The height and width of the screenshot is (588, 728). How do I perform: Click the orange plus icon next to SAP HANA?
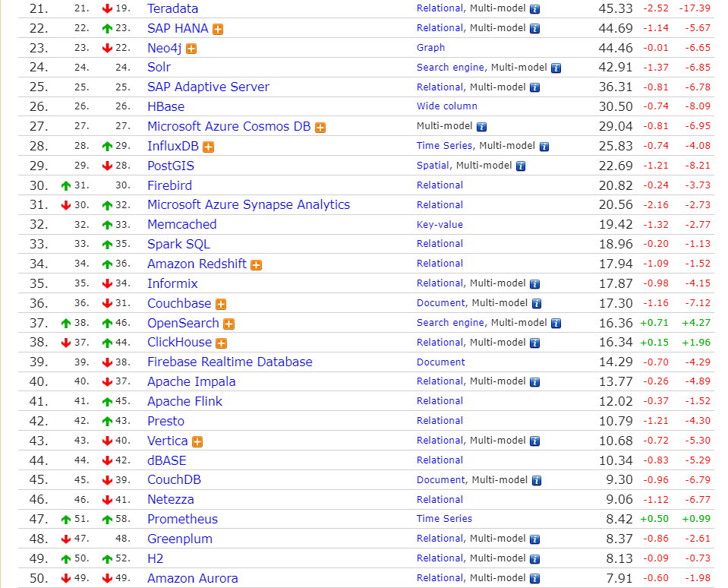[x=218, y=30]
